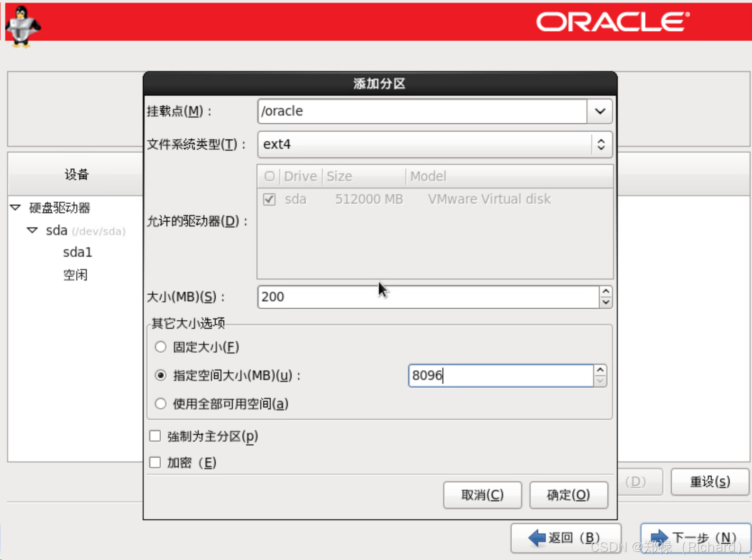Click the OK (O) button

pos(569,495)
